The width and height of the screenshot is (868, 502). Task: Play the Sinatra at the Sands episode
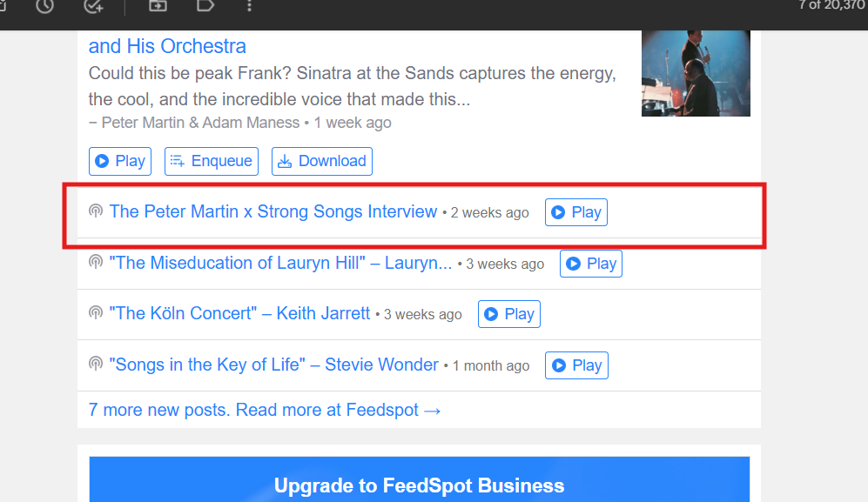click(x=120, y=161)
